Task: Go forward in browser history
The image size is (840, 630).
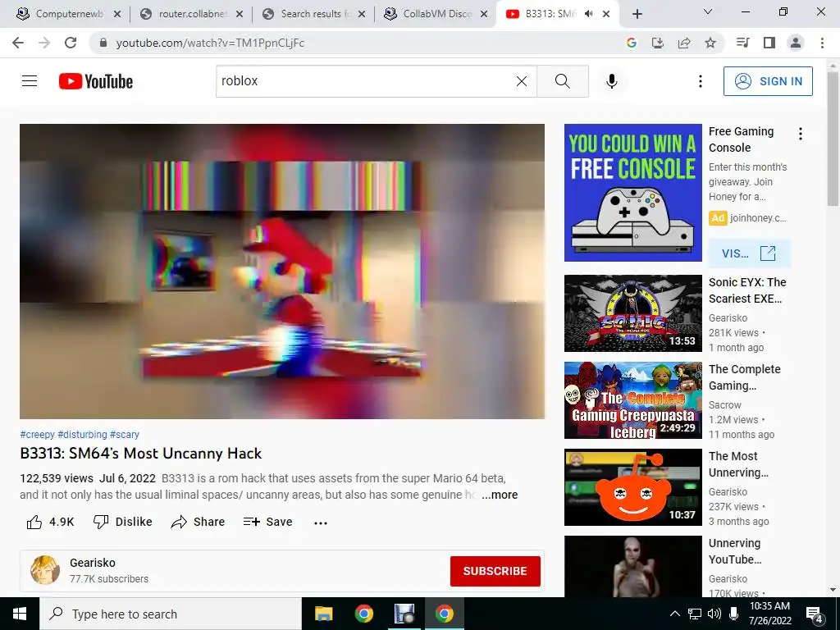Action: click(44, 43)
